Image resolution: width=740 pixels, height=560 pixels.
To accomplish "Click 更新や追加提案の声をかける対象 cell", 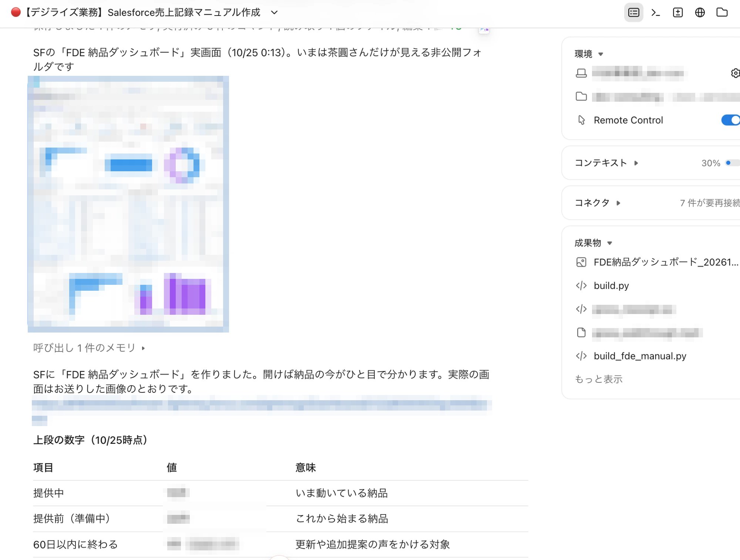I will pos(373,544).
